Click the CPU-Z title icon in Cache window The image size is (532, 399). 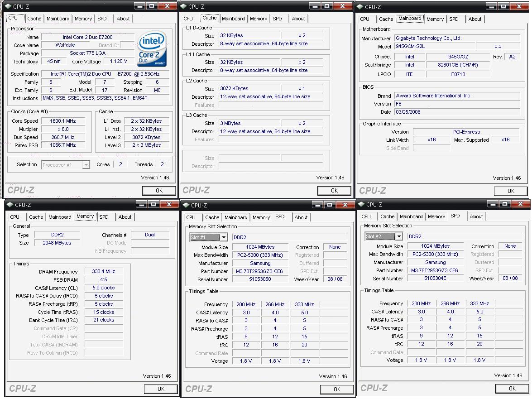click(183, 6)
